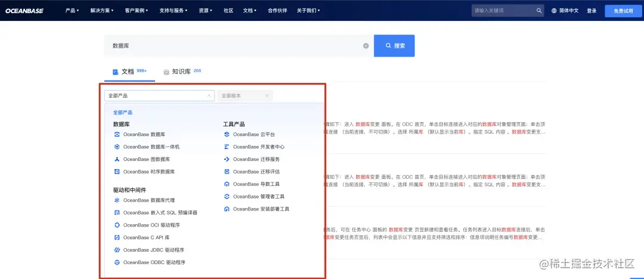Click the OceanBase 数据库 product icon
This screenshot has height=279, width=644.
coord(117,134)
